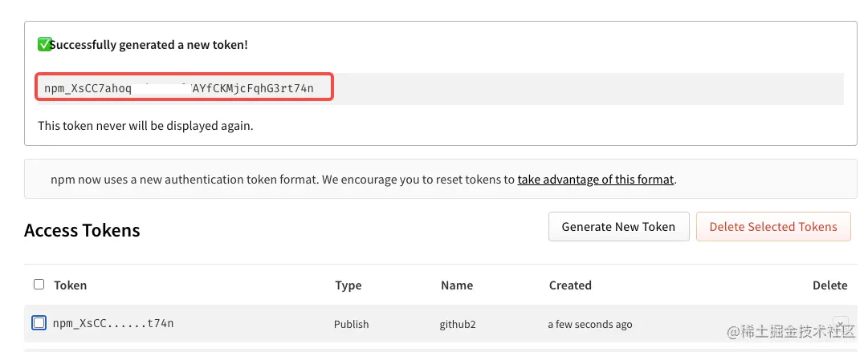
Task: Click the Name column header
Action: pyautogui.click(x=456, y=285)
